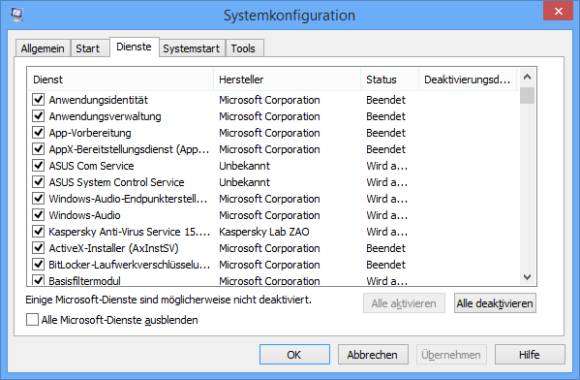
Task: Click the service list scrollbar thumb
Action: [527, 95]
